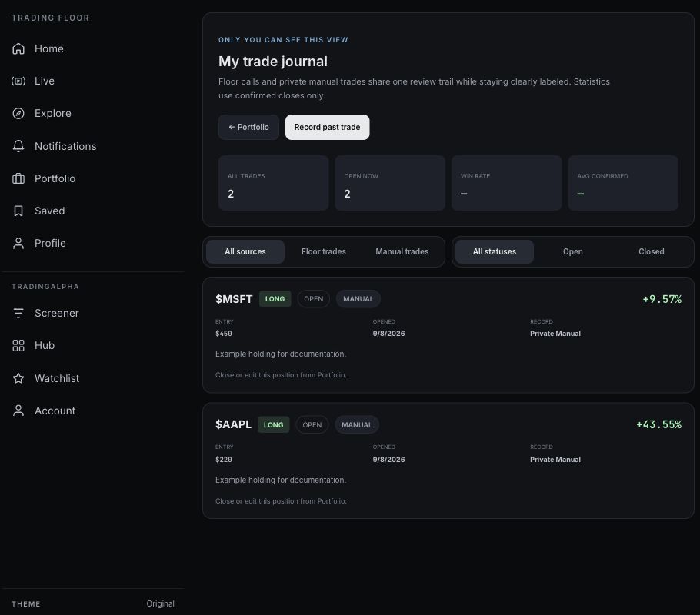This screenshot has width=700, height=615.
Task: Click the AVG CONFIRMED stat card
Action: pyautogui.click(x=623, y=183)
